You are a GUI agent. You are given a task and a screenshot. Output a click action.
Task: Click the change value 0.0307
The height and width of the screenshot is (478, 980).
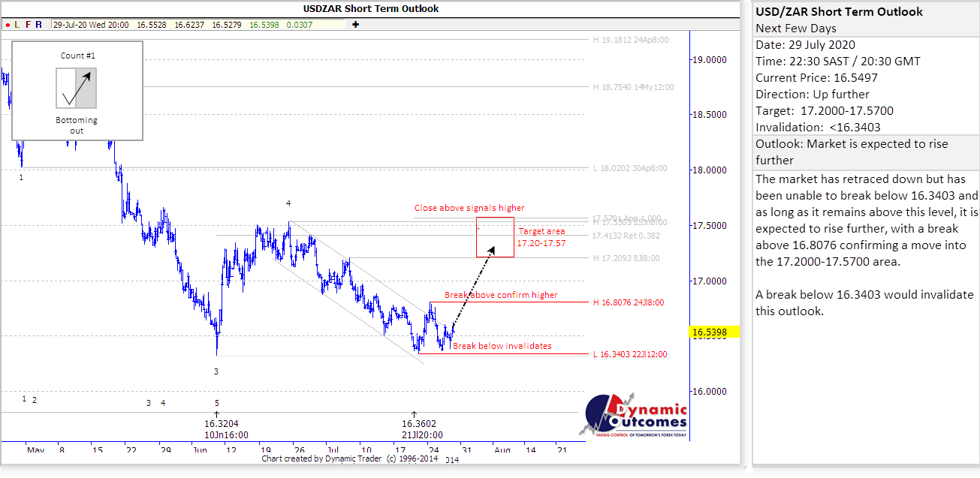pyautogui.click(x=298, y=24)
